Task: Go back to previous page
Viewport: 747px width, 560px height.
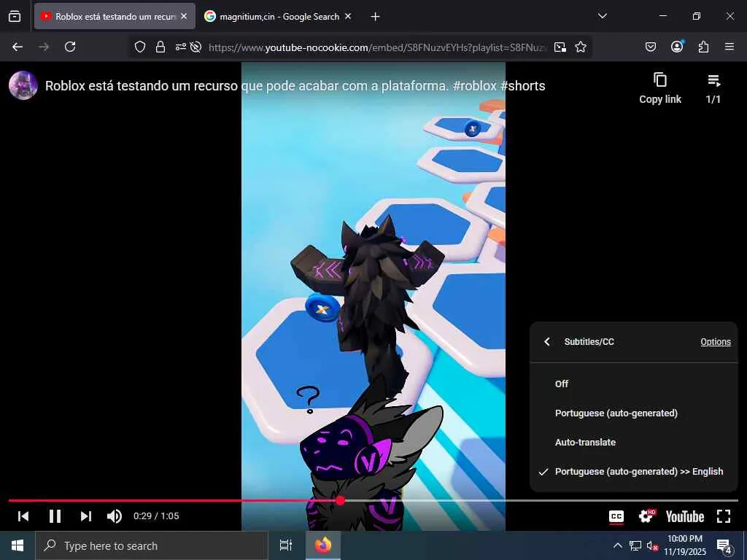Action: [18, 47]
